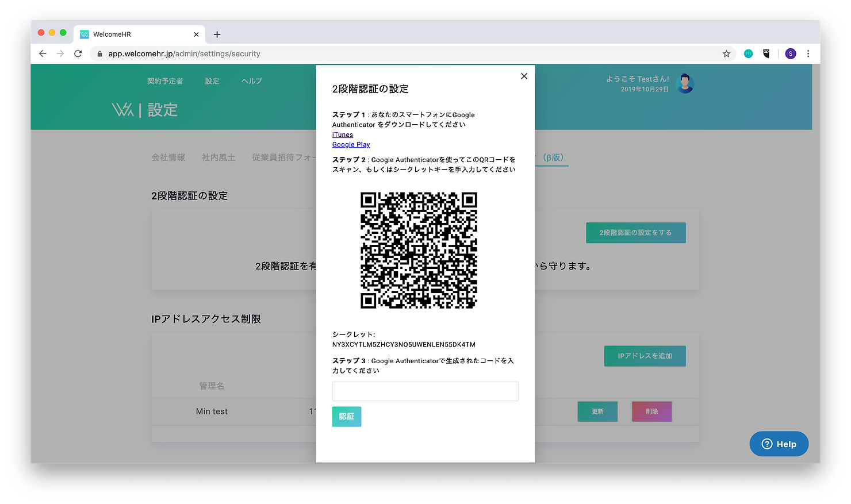This screenshot has height=504, width=851.
Task: Click the IPアドレスを追加 button
Action: click(645, 356)
